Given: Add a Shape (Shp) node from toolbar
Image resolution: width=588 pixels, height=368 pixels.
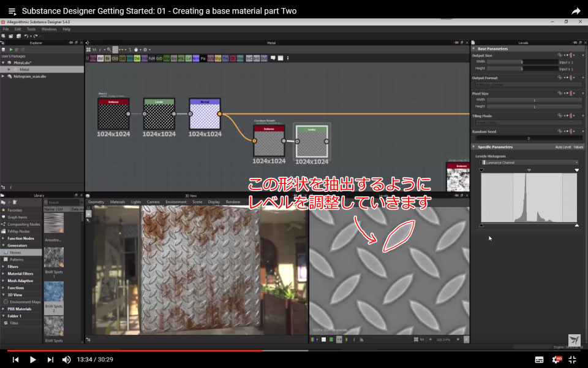Looking at the screenshot, I should point(218,59).
